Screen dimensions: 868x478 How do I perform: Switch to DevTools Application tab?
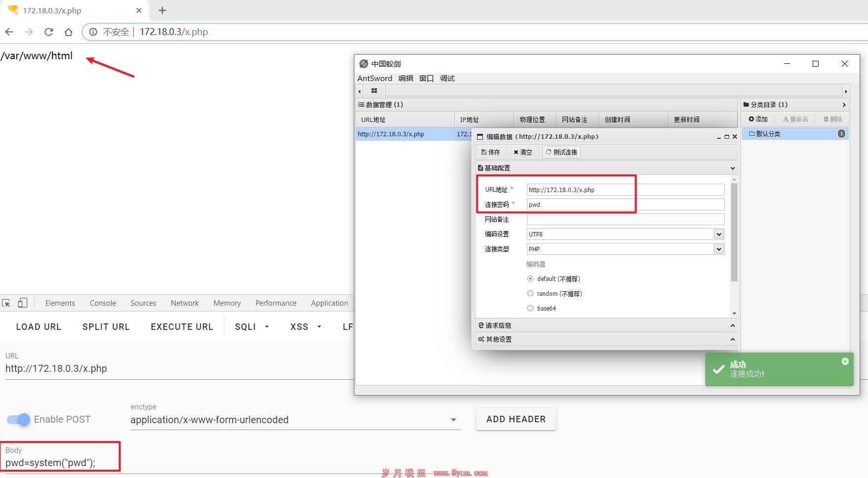[x=329, y=303]
